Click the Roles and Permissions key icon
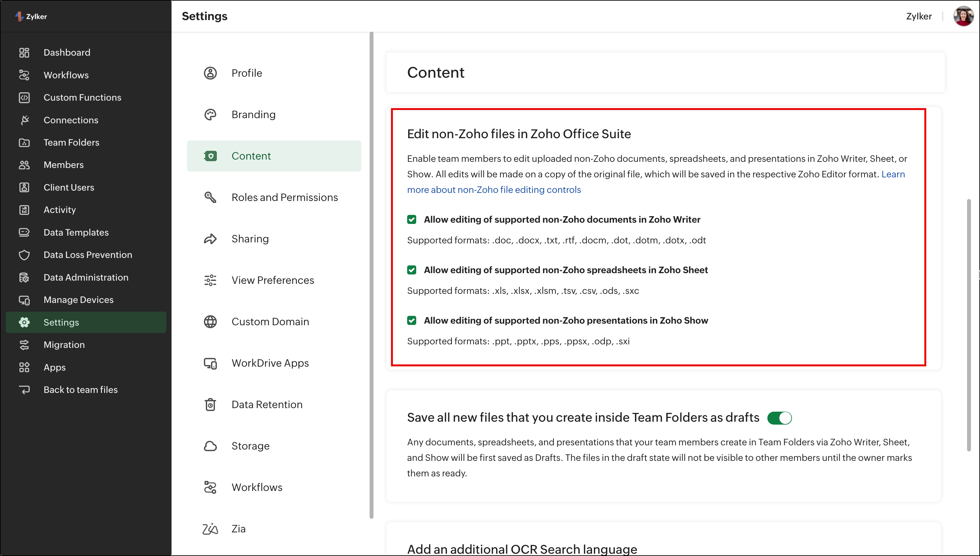 (x=210, y=197)
